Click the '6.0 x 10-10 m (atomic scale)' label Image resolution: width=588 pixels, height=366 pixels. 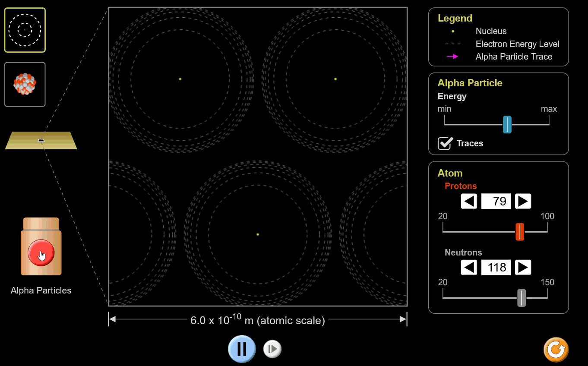coord(258,320)
